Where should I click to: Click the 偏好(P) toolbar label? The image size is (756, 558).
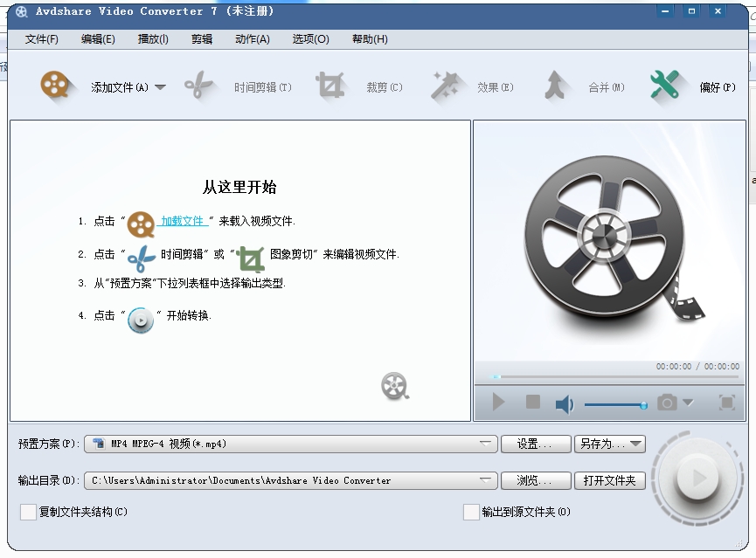coord(718,87)
